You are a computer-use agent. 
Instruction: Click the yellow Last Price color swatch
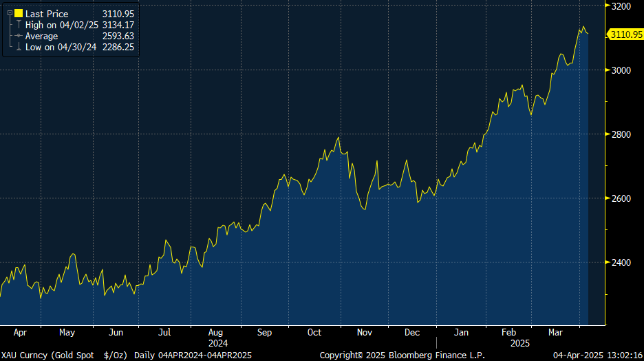coord(18,13)
